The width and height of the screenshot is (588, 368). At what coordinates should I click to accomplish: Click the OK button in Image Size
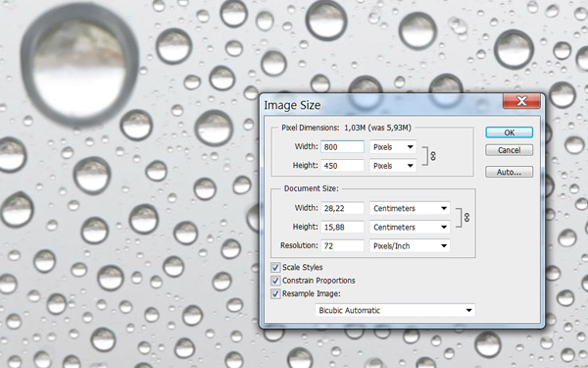(x=509, y=132)
